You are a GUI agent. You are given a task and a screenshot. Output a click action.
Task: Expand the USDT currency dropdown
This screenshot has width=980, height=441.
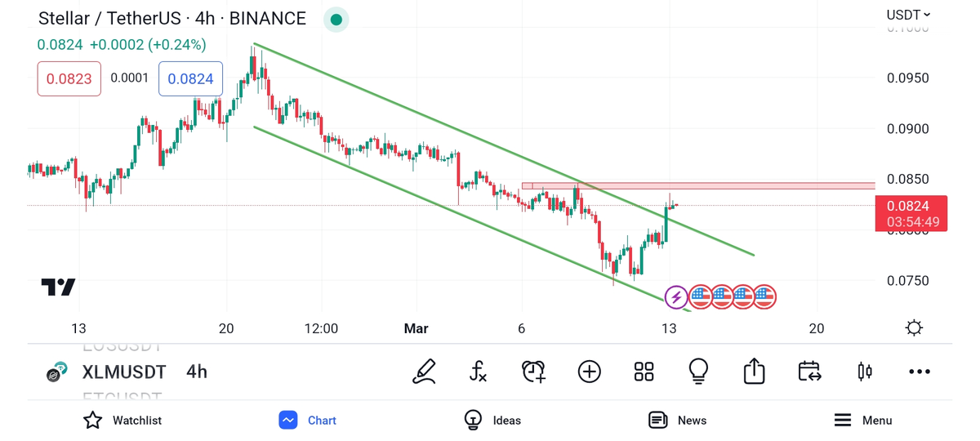908,15
